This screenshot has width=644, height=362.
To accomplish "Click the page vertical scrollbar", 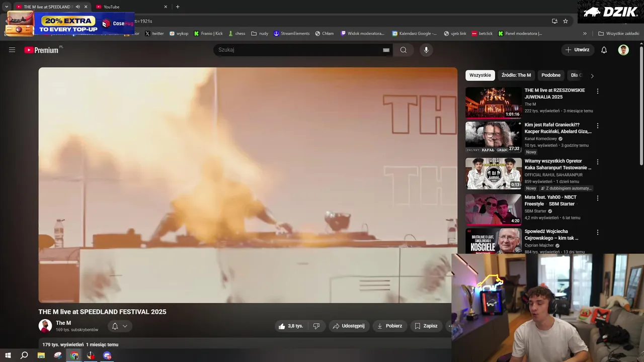I will click(x=641, y=106).
